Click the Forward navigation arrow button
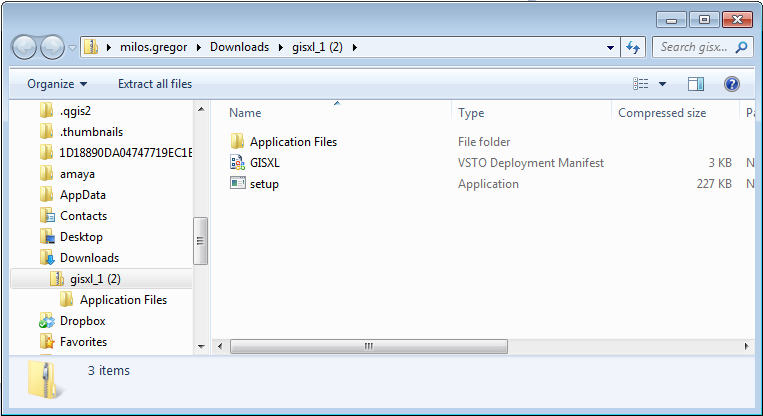763x416 pixels. point(52,47)
